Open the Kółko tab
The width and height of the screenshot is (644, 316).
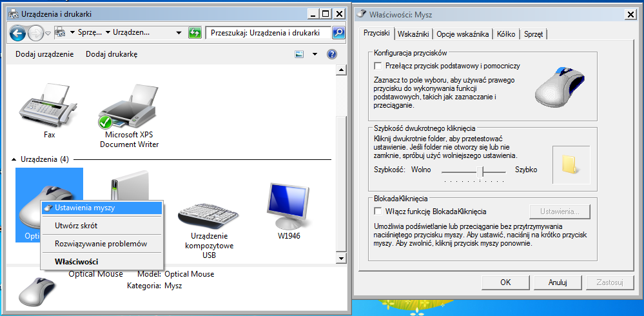(x=506, y=34)
